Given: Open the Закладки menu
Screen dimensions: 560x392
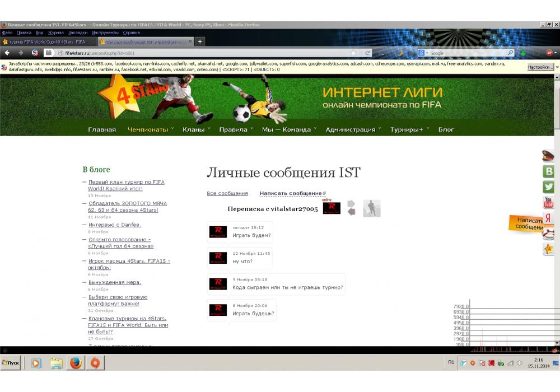Looking at the screenshot, I should pyautogui.click(x=78, y=33).
